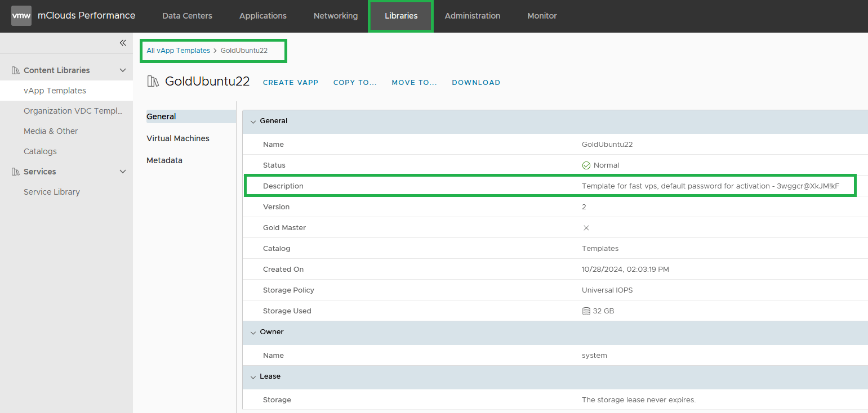Open the Applications top menu
This screenshot has height=413, width=868.
tap(262, 16)
